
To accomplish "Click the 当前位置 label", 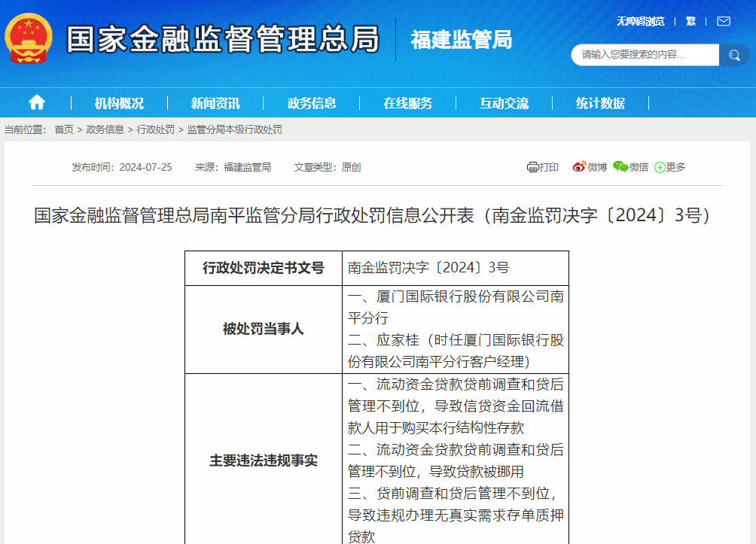I will tap(25, 129).
